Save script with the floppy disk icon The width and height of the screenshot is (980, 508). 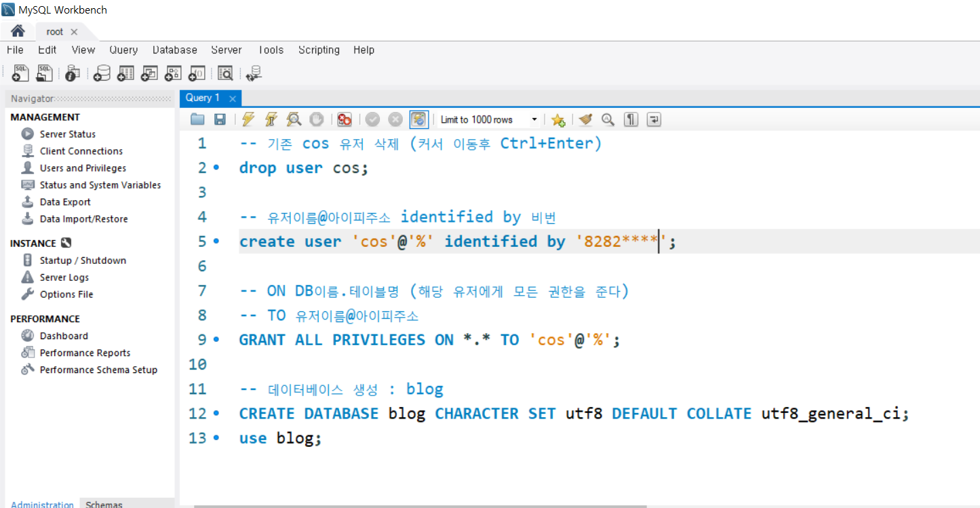click(220, 119)
